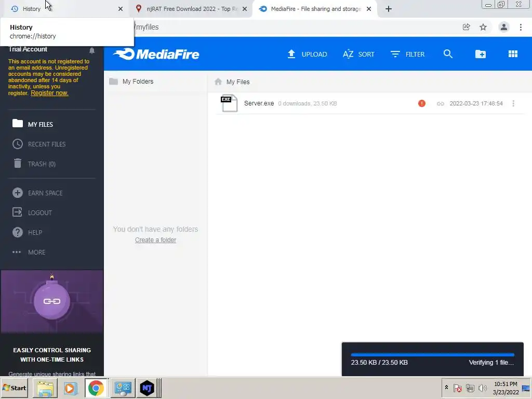
Task: Open Trash (0) in sidebar
Action: [34, 164]
